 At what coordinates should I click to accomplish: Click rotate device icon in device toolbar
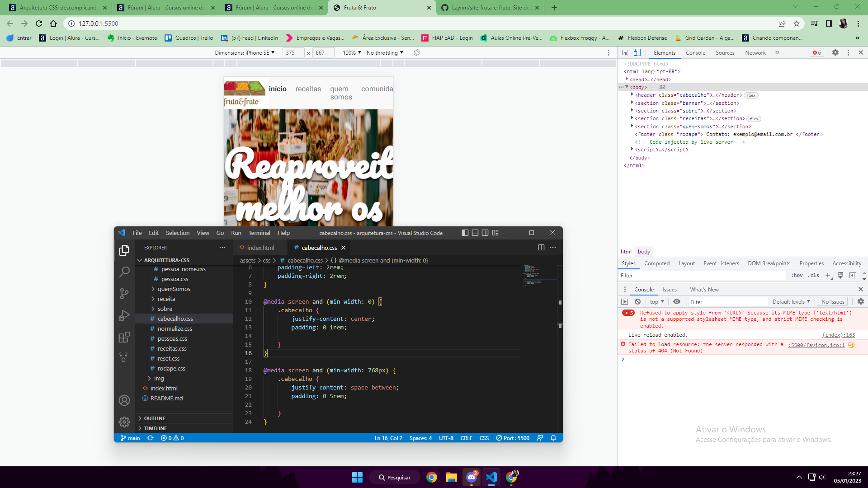coord(417,53)
